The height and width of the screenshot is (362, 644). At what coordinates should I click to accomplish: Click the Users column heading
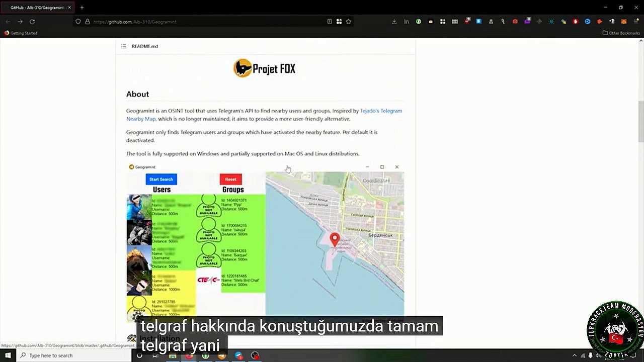(x=162, y=190)
